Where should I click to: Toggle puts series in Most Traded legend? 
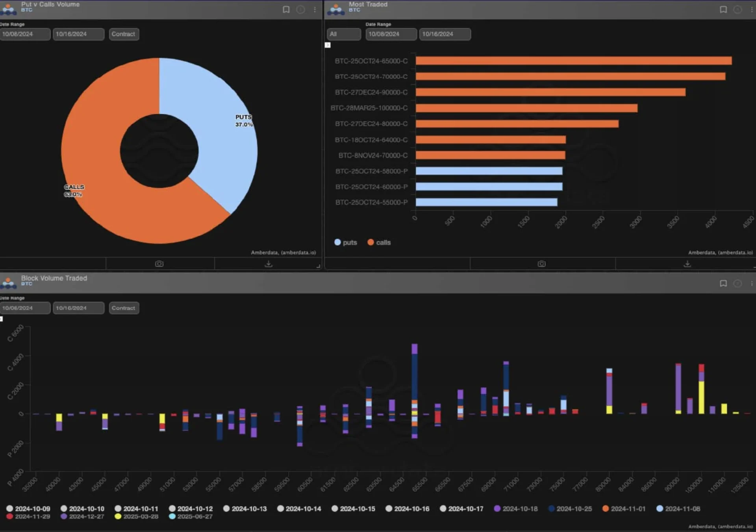[x=345, y=242]
